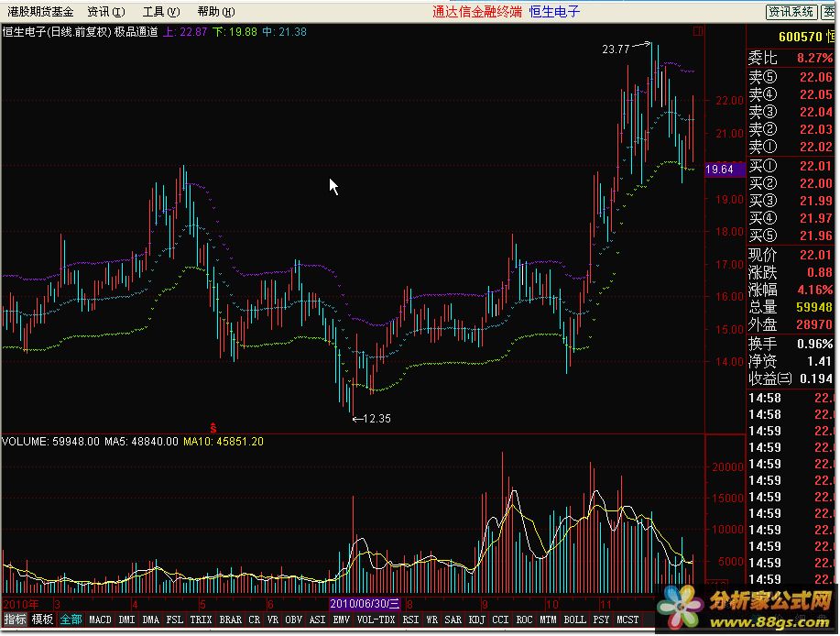Viewport: 840px width, 636px height.
Task: Click the 收益(三) 0.194 row
Action: tap(791, 378)
